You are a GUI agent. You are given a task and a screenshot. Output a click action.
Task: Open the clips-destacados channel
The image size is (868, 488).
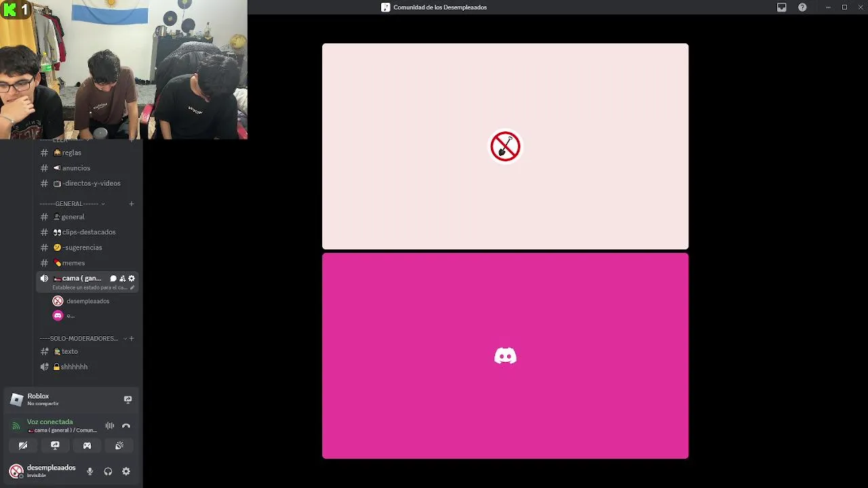[87, 232]
